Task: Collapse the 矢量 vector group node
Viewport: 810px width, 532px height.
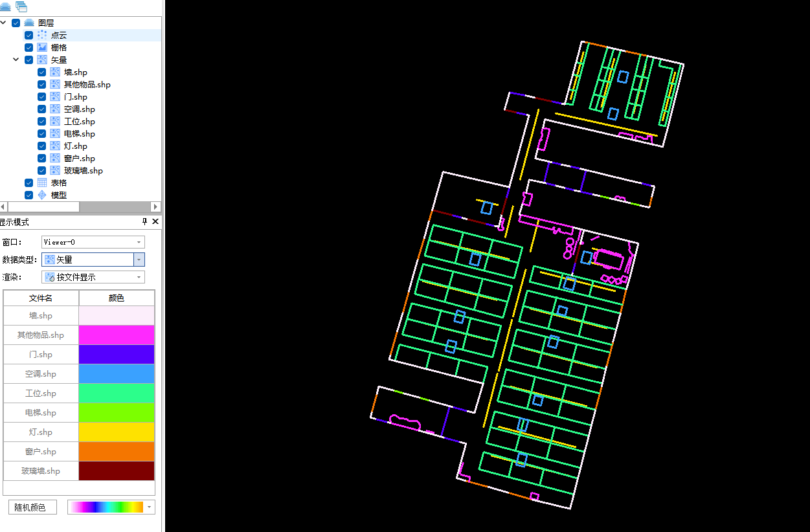Action: pyautogui.click(x=16, y=60)
